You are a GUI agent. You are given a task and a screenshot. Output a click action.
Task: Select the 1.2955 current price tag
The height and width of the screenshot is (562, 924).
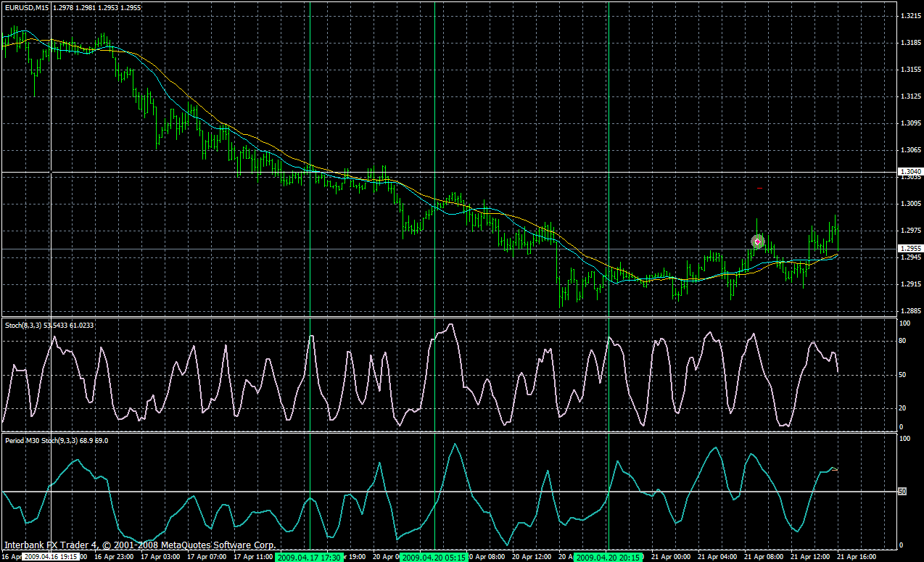910,249
